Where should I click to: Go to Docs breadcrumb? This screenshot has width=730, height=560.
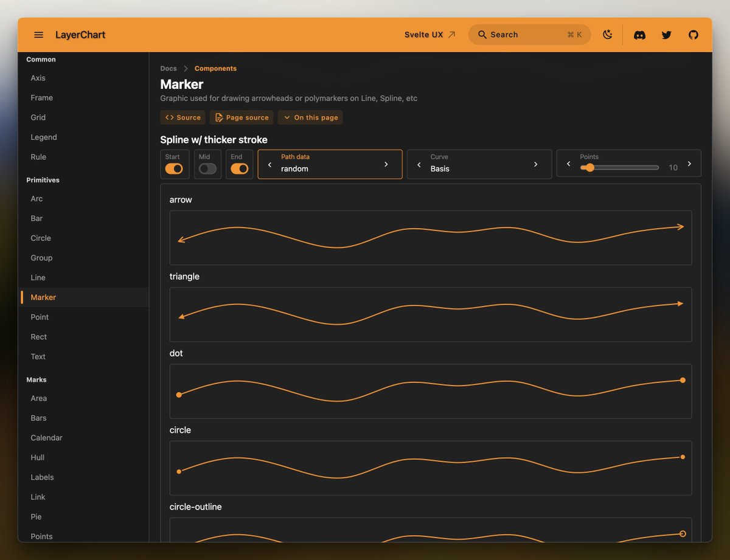(169, 69)
